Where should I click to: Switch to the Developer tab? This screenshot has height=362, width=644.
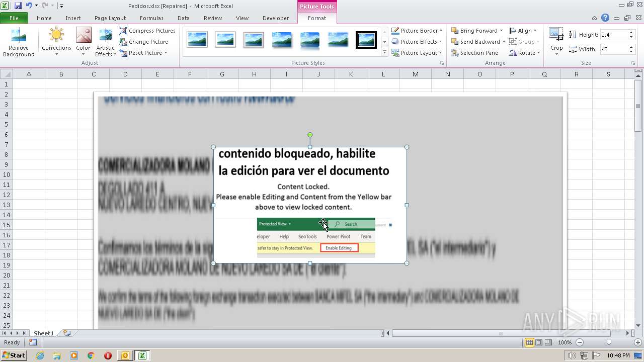[x=276, y=18]
